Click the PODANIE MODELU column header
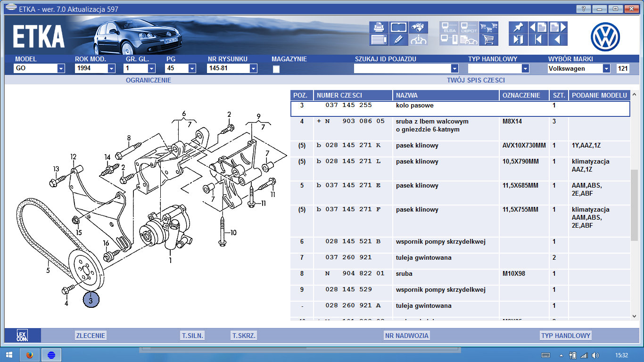The width and height of the screenshot is (644, 362). pyautogui.click(x=599, y=95)
